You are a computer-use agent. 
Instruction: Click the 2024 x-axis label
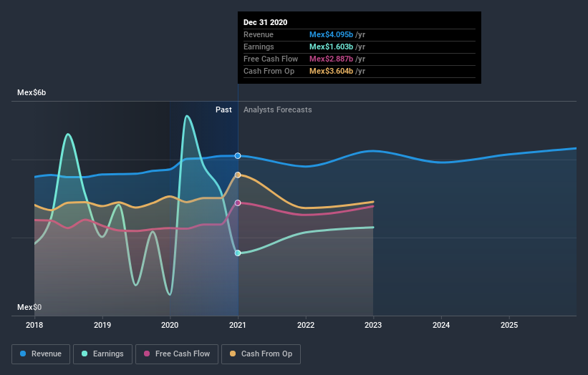(441, 325)
